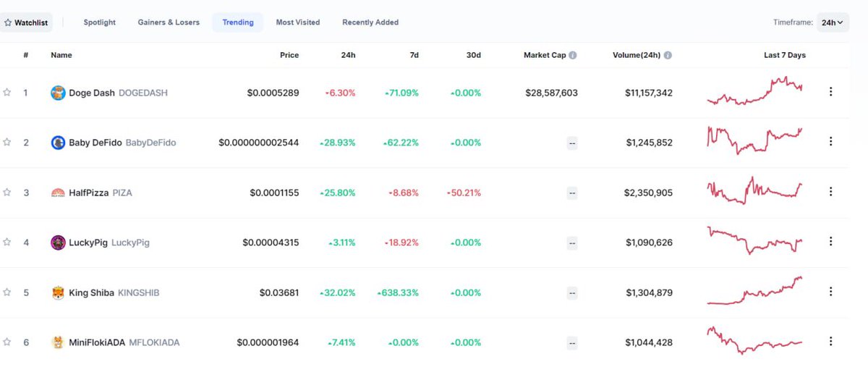Screen dimensions: 868x367
Task: Open three-dot menu for LuckyPig row
Action: [x=830, y=242]
